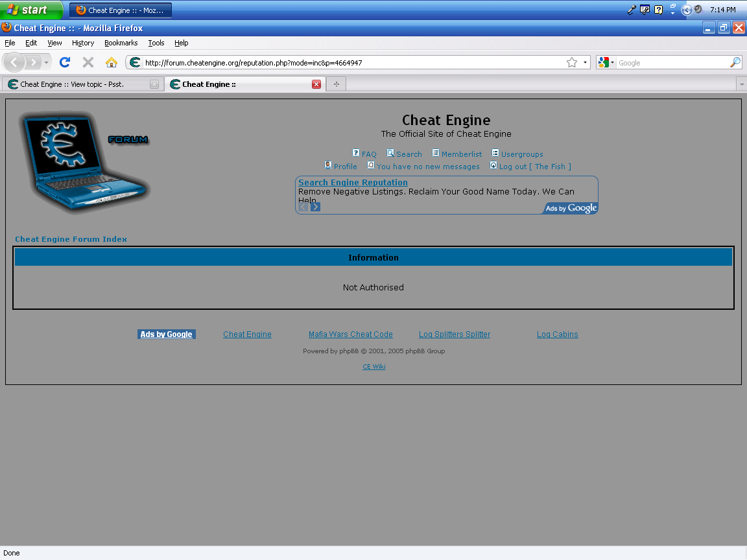Click the Usergroups icon
The image size is (747, 560).
(x=495, y=153)
